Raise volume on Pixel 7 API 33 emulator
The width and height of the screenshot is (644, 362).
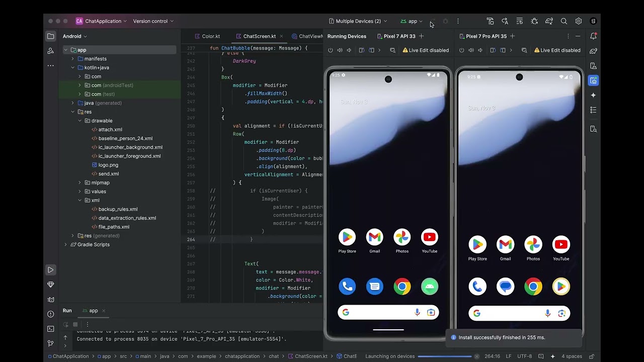coord(340,50)
